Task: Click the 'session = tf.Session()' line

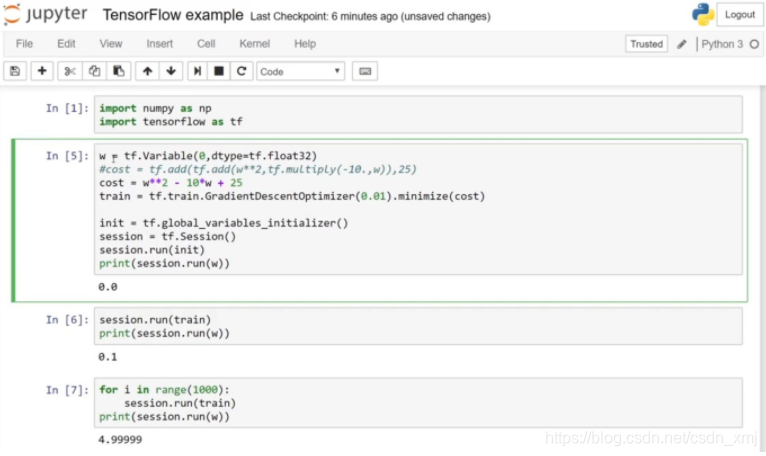Action: tap(168, 237)
